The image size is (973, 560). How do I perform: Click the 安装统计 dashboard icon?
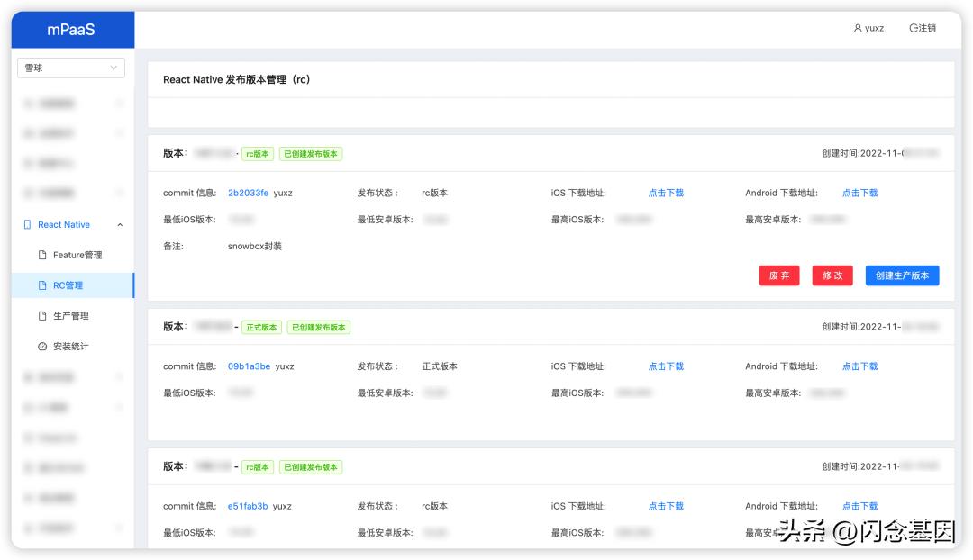[x=42, y=347]
